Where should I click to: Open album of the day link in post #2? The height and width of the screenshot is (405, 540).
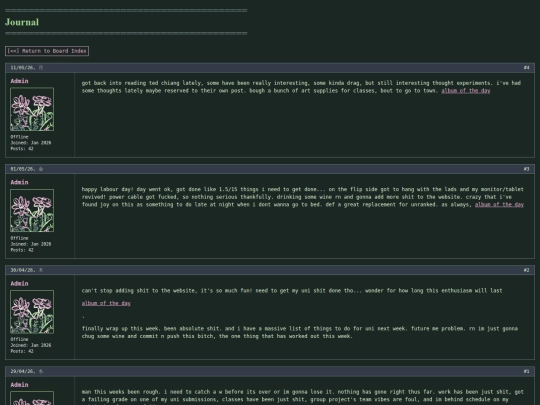tap(106, 303)
